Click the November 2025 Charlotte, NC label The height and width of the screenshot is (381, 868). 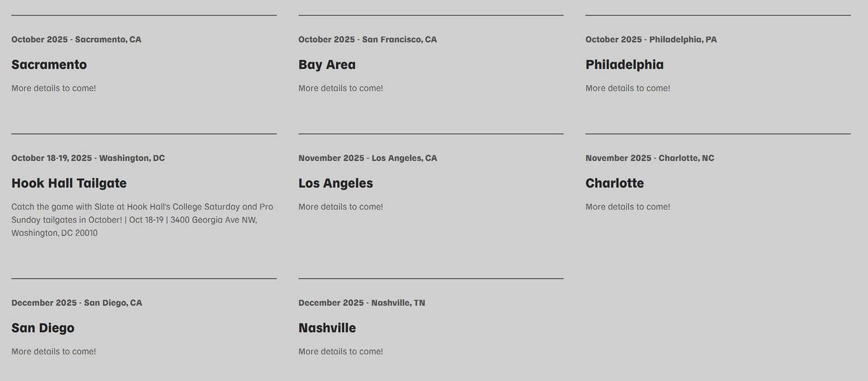[650, 158]
